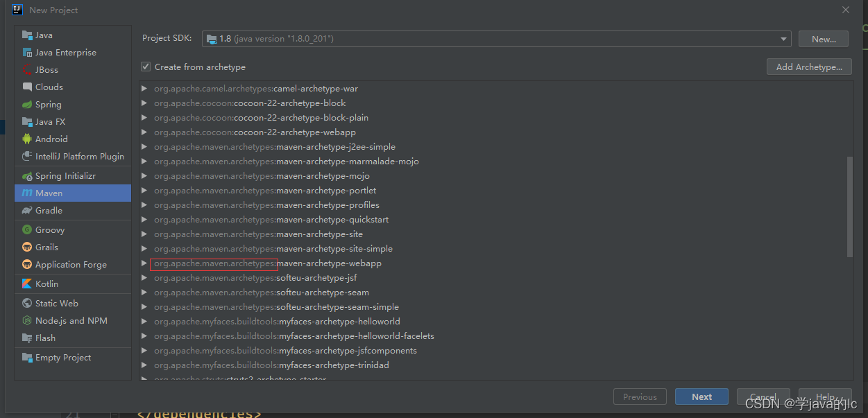The width and height of the screenshot is (868, 418).
Task: Click the New... SDK button
Action: tap(824, 39)
